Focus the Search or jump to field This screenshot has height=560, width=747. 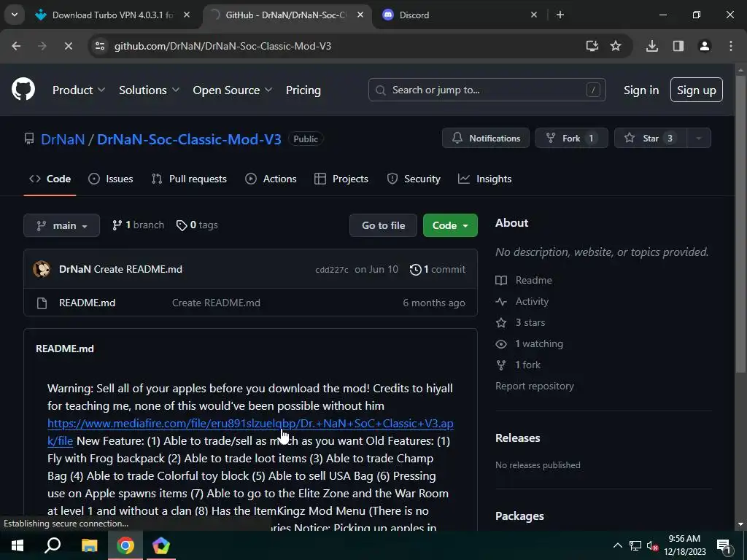coord(487,90)
